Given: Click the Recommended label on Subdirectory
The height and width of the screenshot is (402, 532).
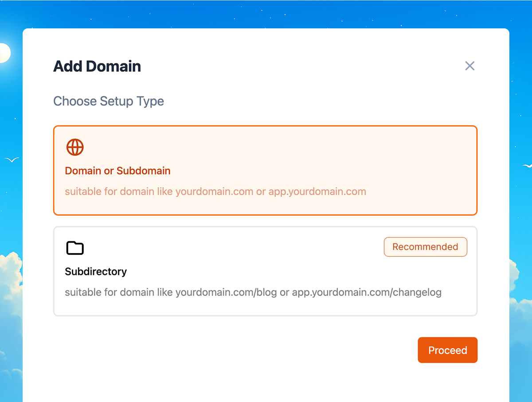Looking at the screenshot, I should 425,247.
